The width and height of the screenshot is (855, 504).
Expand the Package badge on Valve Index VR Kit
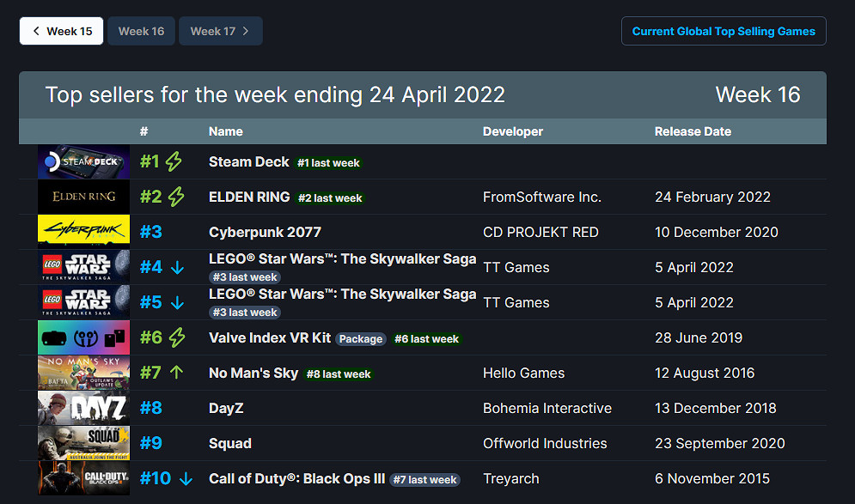[x=360, y=338]
